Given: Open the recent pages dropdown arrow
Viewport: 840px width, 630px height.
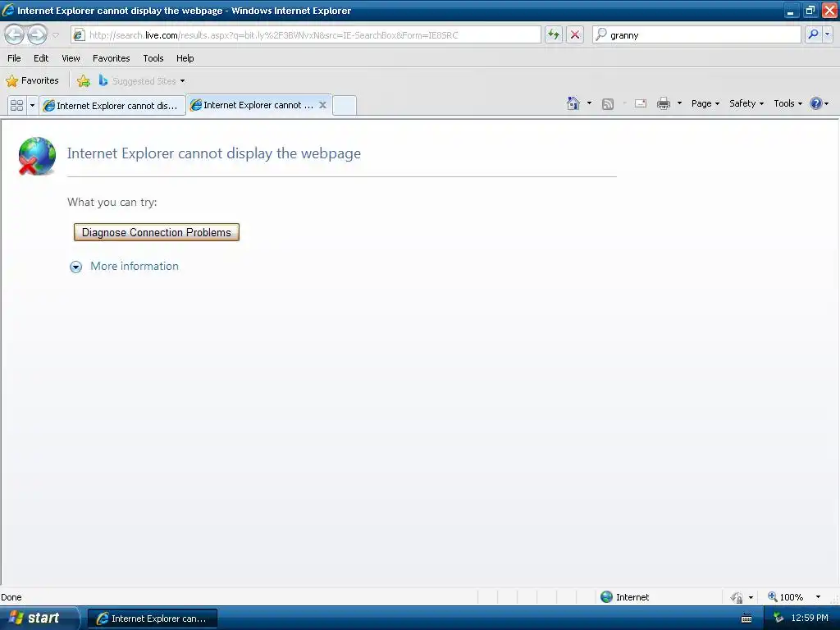Looking at the screenshot, I should [55, 35].
